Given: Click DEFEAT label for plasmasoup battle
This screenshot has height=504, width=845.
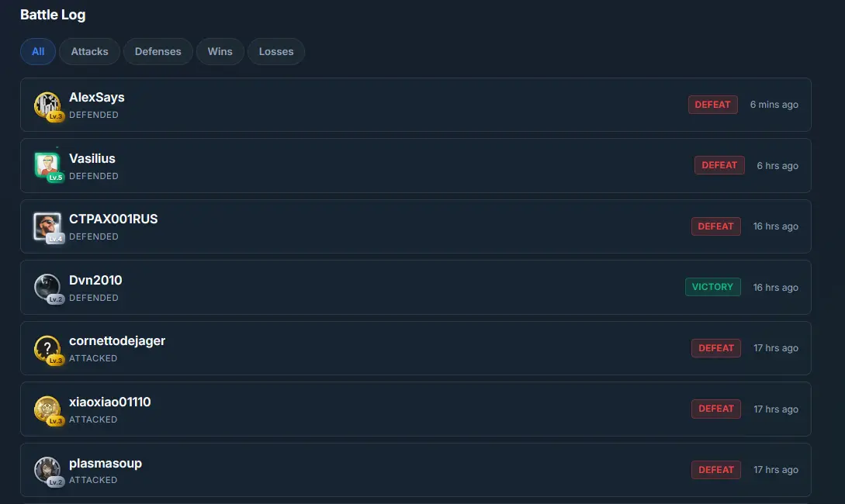Looking at the screenshot, I should (x=716, y=470).
